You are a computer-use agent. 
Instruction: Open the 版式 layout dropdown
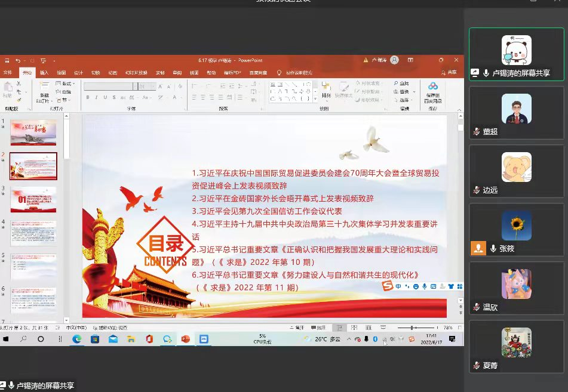[x=64, y=84]
